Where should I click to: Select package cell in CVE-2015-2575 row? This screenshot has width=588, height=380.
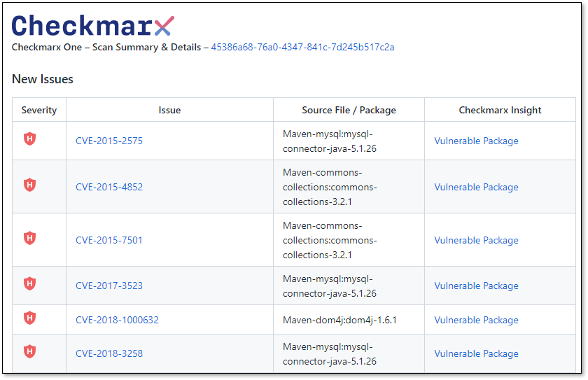coord(349,141)
